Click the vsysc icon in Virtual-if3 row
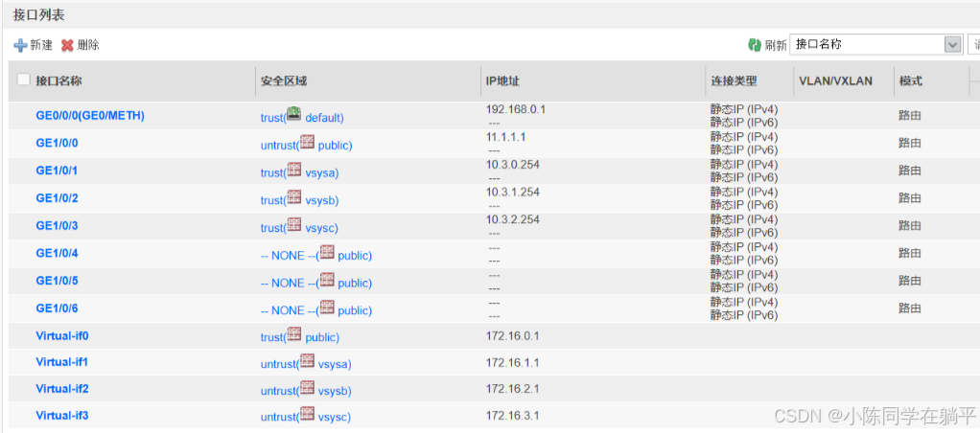Viewport: 980px width, 433px height. 307,414
